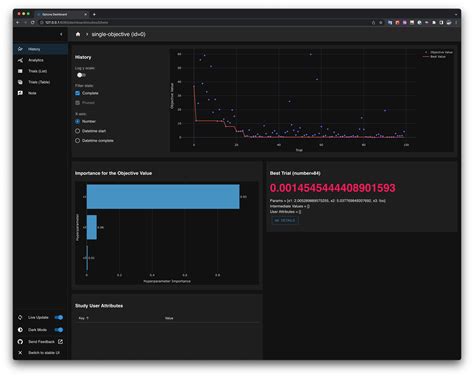Click the Trials (Table) sidebar icon
The height and width of the screenshot is (377, 474).
[x=20, y=82]
